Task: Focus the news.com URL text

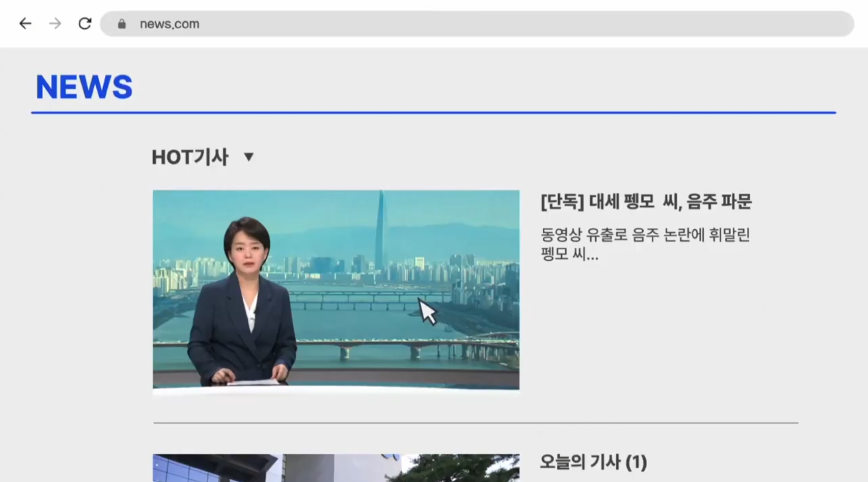Action: (169, 24)
